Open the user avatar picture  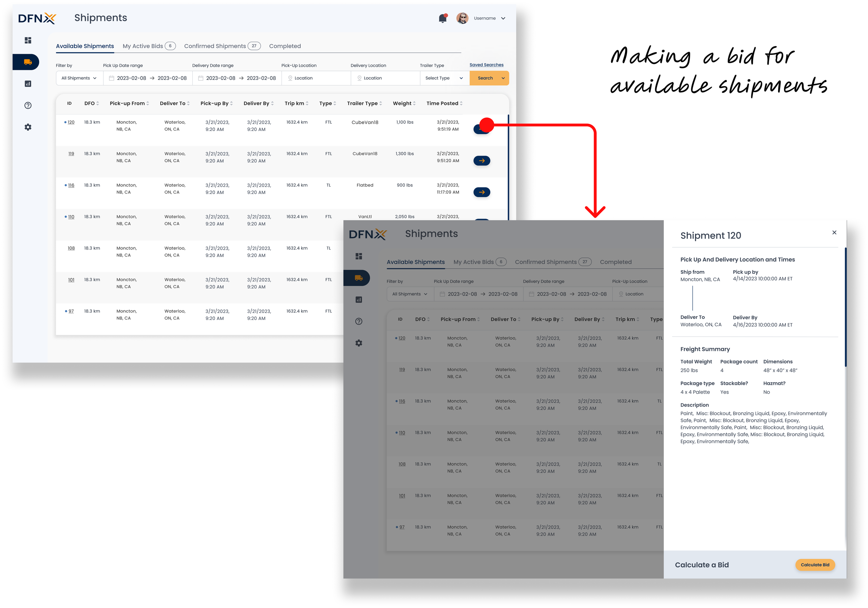click(x=462, y=18)
